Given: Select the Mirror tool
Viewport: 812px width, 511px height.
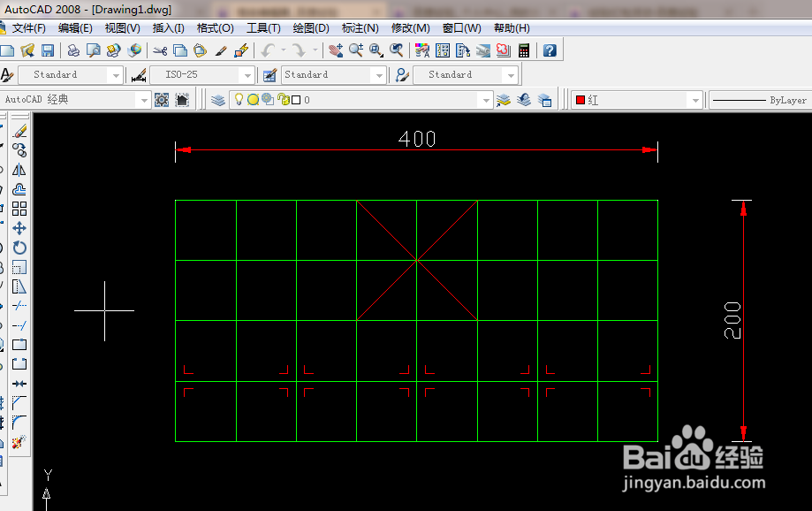Looking at the screenshot, I should point(19,170).
